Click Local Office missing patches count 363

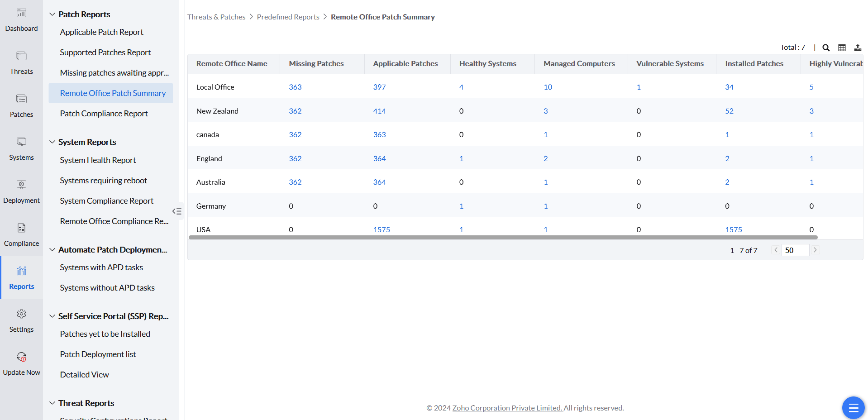[x=295, y=87]
